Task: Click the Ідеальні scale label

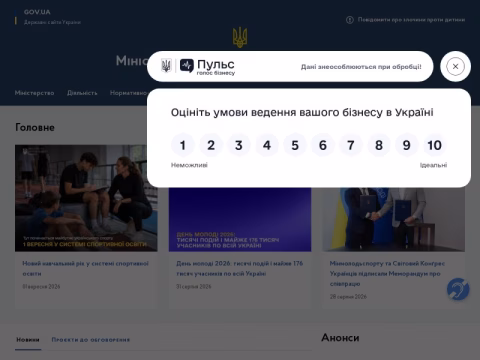Action: point(433,165)
